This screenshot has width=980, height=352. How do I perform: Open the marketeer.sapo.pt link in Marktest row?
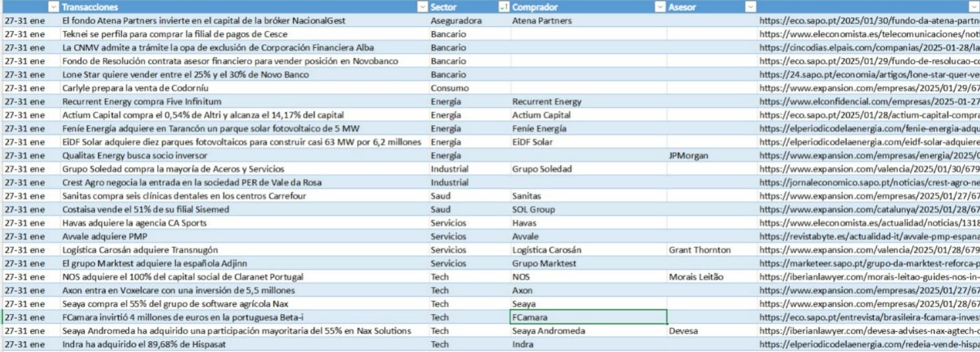869,263
